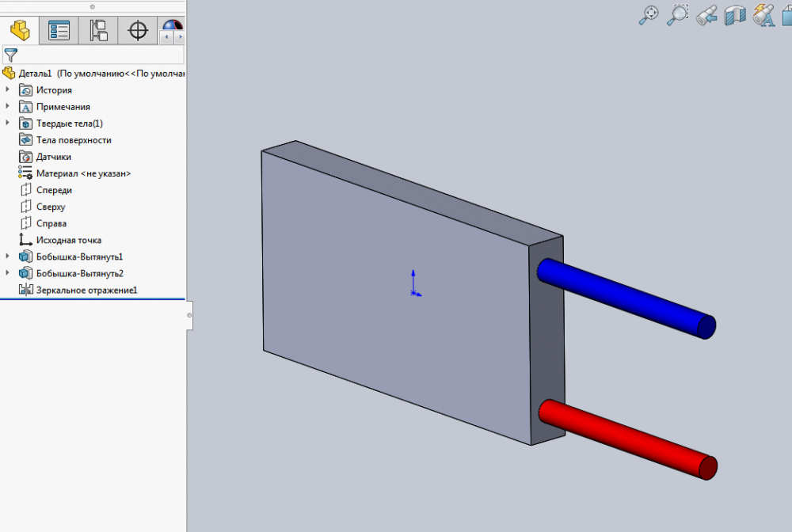
Task: Open Dynamic Annotation Views icon
Action: [x=763, y=15]
